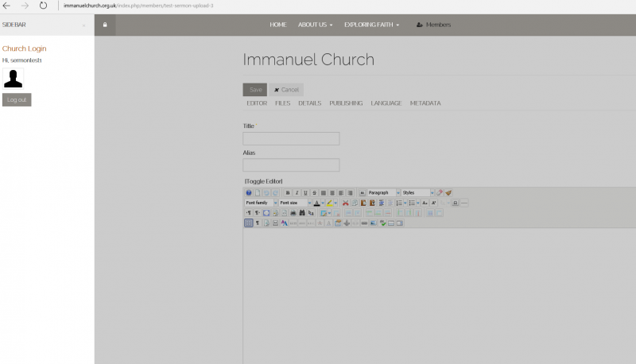Switch to the FILES tab
The image size is (636, 364).
tap(283, 103)
